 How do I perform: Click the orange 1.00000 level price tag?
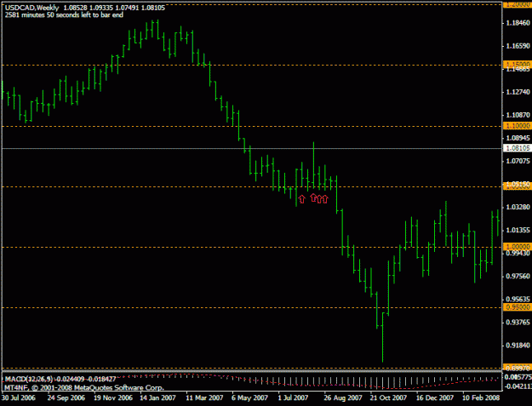(518, 247)
